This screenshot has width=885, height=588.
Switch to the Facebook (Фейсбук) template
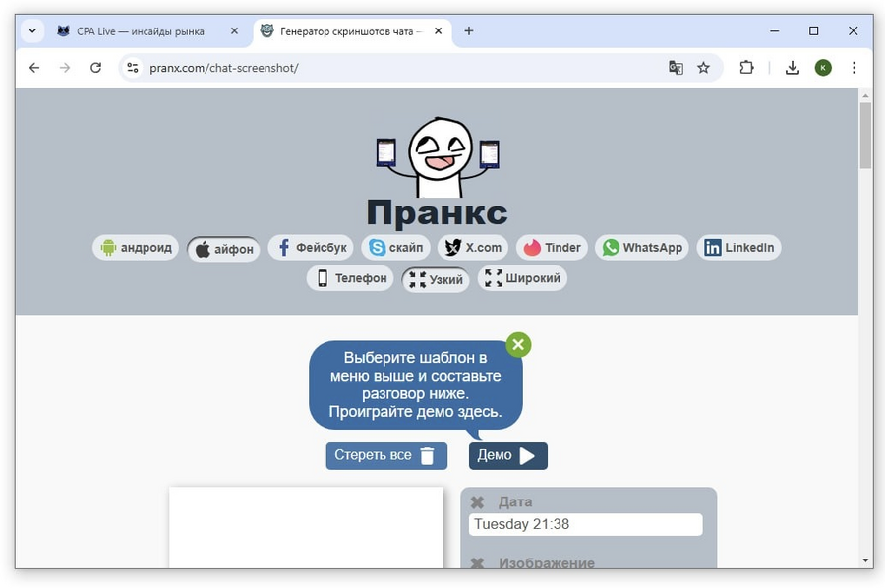311,247
